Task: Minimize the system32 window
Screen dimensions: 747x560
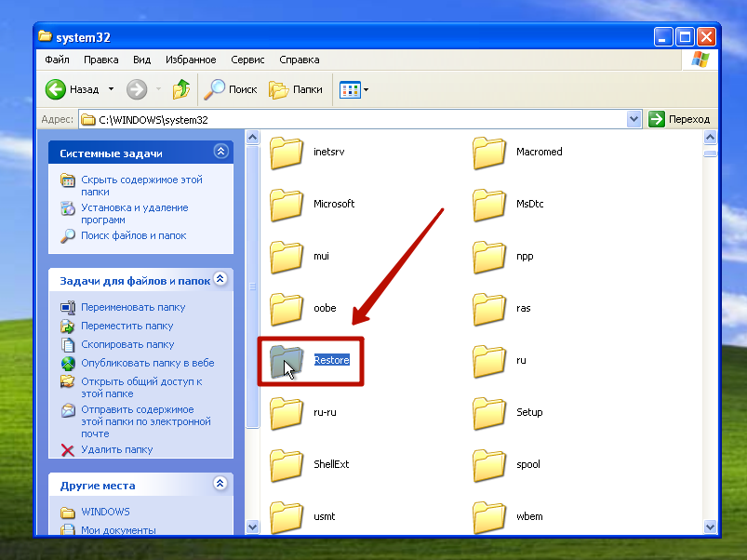Action: coord(663,36)
